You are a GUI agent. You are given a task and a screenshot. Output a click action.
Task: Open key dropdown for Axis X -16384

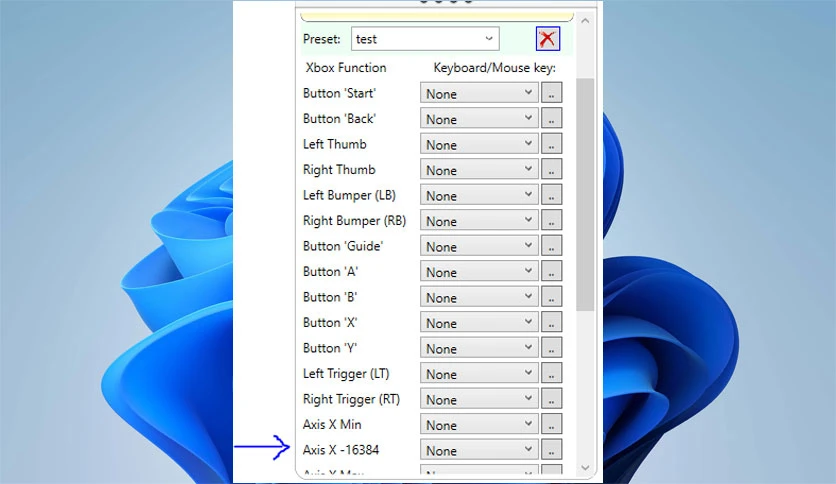click(479, 451)
